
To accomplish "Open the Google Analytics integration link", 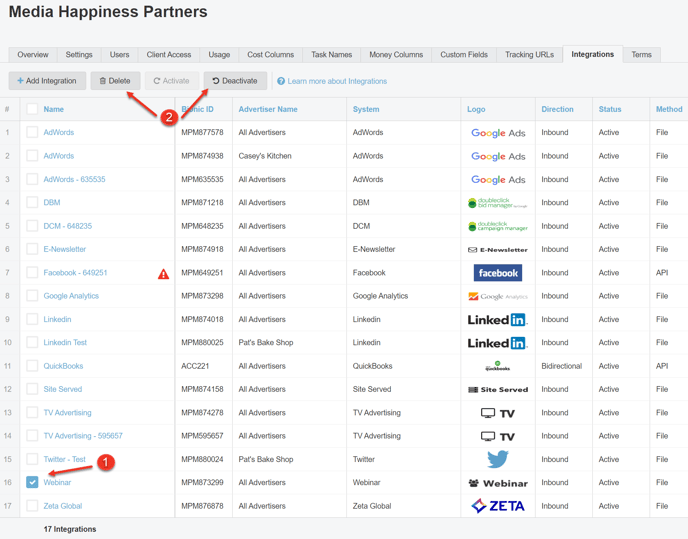I will click(x=71, y=296).
